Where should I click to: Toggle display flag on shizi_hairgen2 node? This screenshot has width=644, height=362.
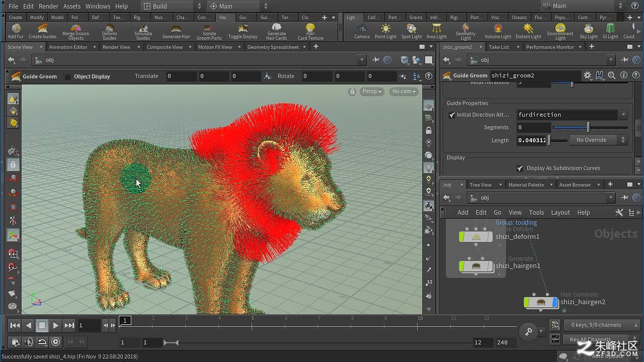pos(555,302)
